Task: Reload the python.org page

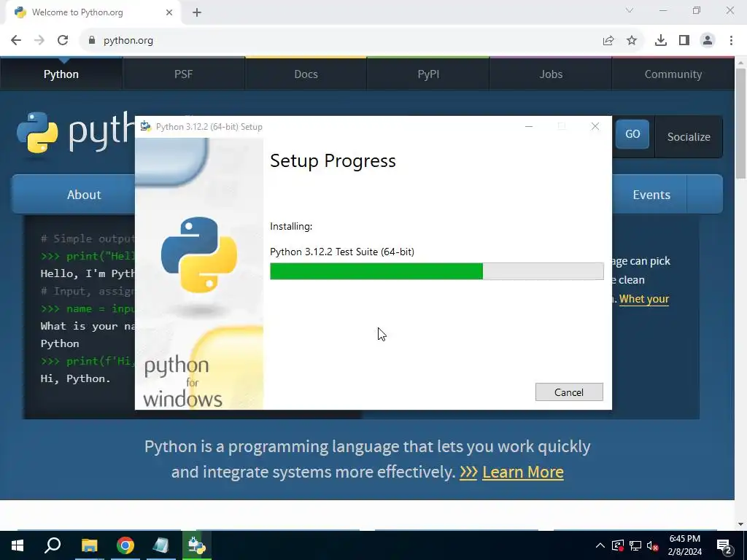Action: [63, 41]
